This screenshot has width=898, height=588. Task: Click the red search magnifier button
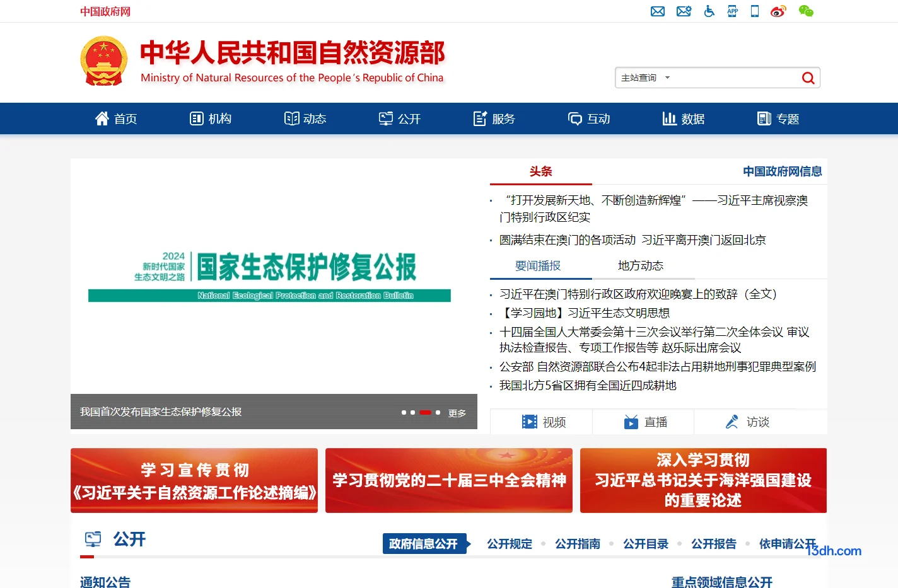coord(808,78)
